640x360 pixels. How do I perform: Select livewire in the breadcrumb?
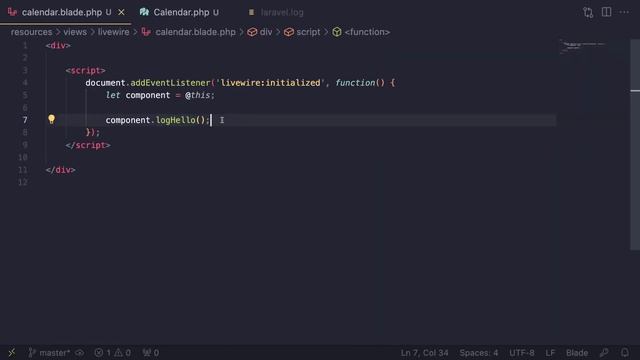113,32
